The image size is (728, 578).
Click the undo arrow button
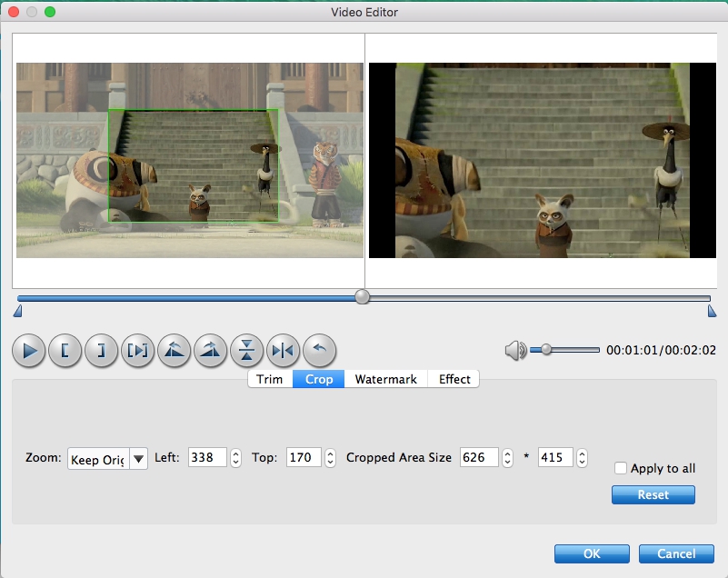[319, 351]
